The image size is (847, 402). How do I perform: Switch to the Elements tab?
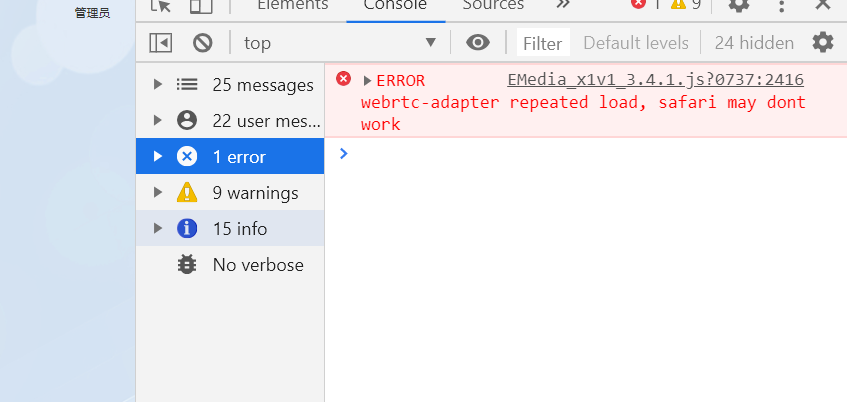[x=293, y=5]
